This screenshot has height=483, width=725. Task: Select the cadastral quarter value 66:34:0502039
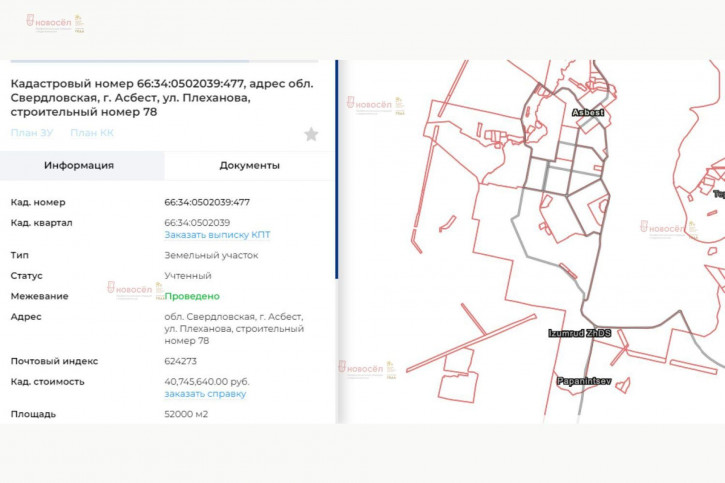pos(197,223)
